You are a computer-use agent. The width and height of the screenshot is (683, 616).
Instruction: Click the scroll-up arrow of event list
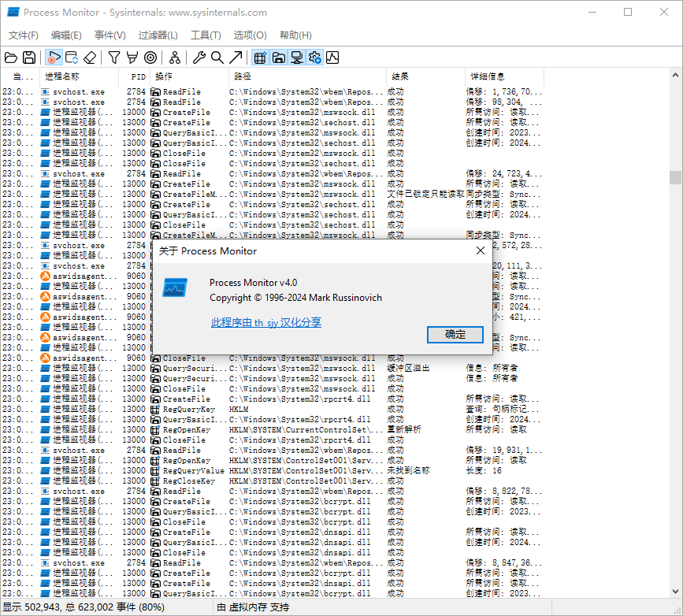676,75
